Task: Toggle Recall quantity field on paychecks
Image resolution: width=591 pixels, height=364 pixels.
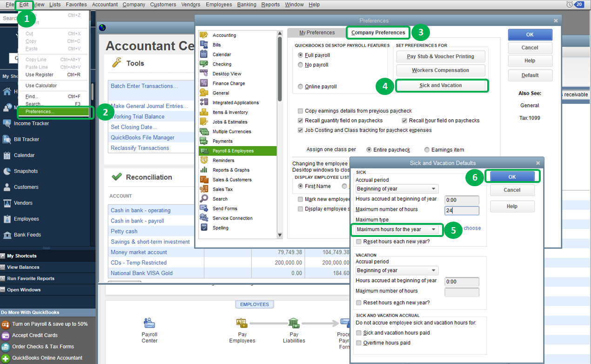Action: 301,121
